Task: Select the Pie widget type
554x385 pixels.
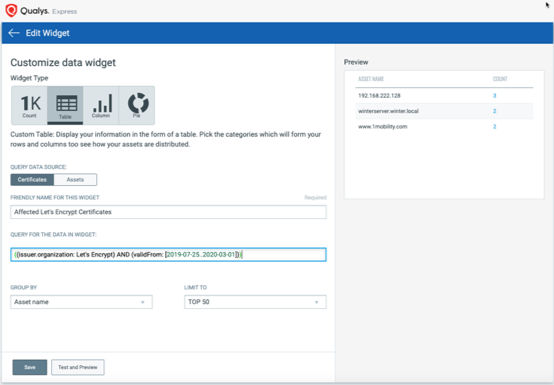Action: (137, 105)
